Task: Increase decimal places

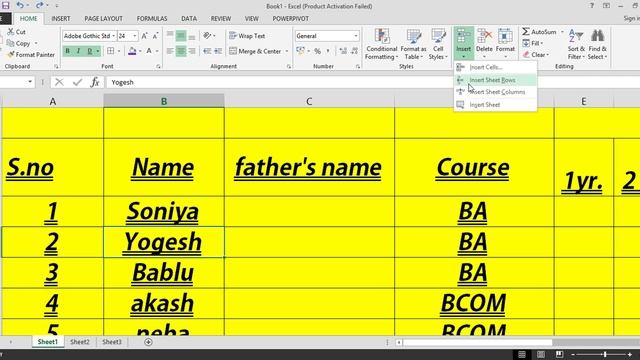Action: [x=343, y=51]
